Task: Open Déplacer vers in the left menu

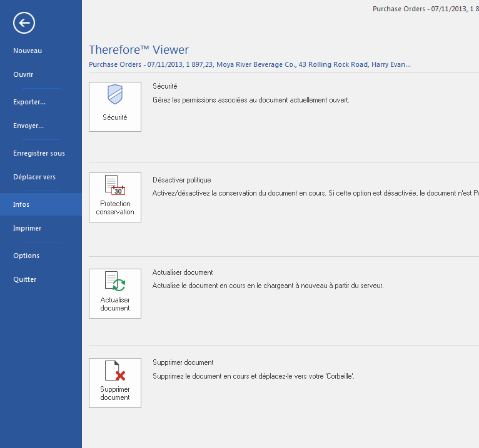Action: 34,177
